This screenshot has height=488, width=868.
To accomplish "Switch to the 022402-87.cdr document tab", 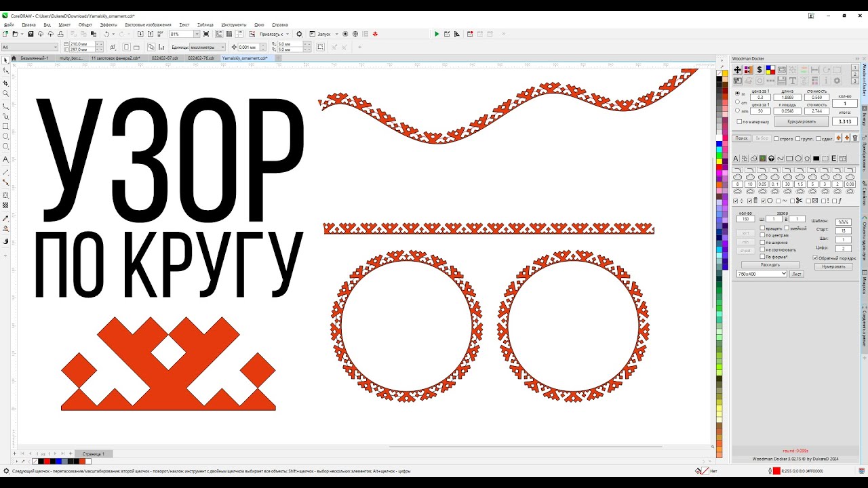I will pos(165,58).
